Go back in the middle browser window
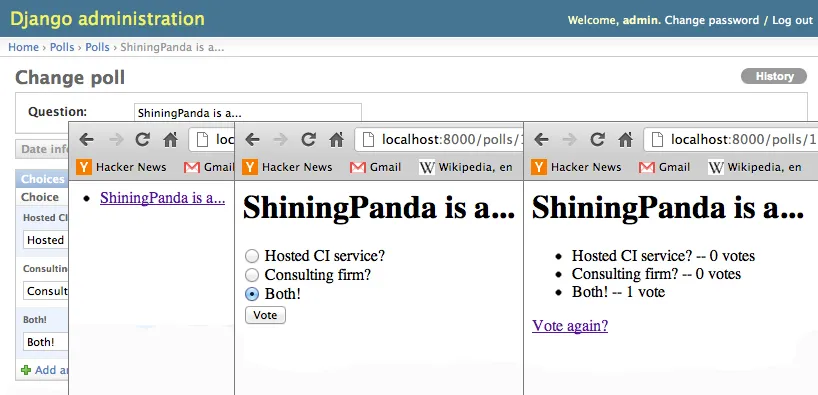The image size is (818, 395). (252, 139)
